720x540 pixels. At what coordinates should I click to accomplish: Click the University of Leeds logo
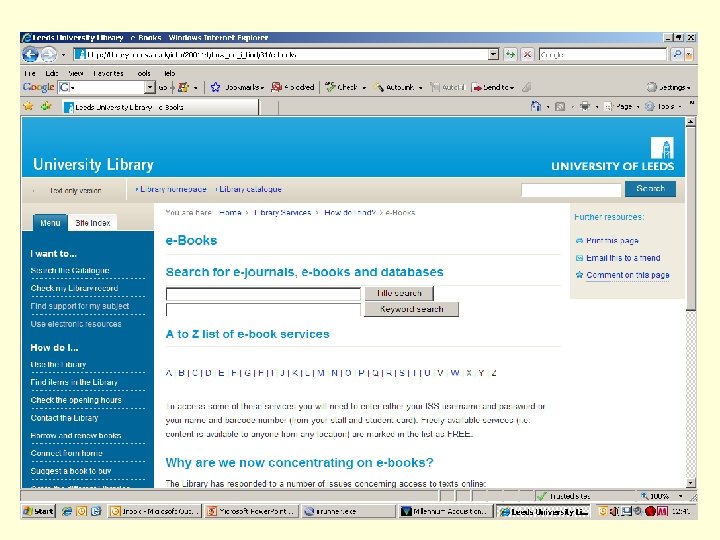point(613,154)
